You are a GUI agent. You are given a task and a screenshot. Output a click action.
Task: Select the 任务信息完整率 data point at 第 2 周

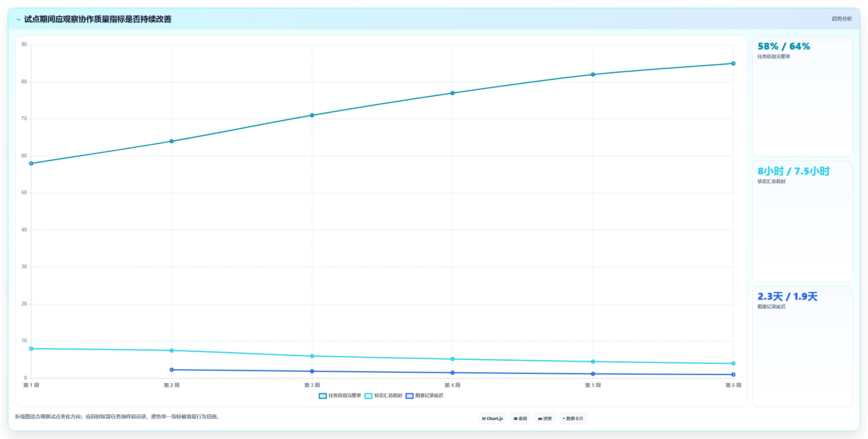pos(172,141)
